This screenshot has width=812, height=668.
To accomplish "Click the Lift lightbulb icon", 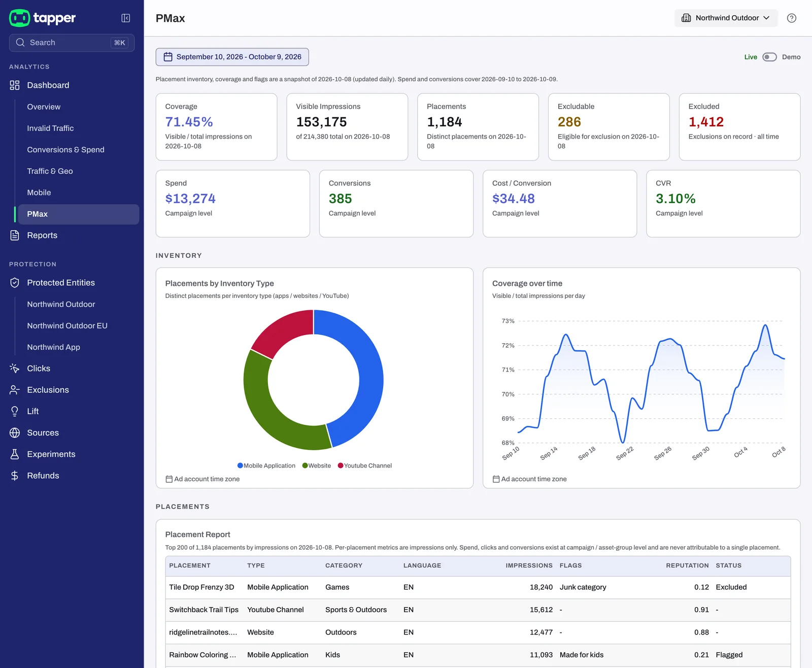I will point(15,411).
